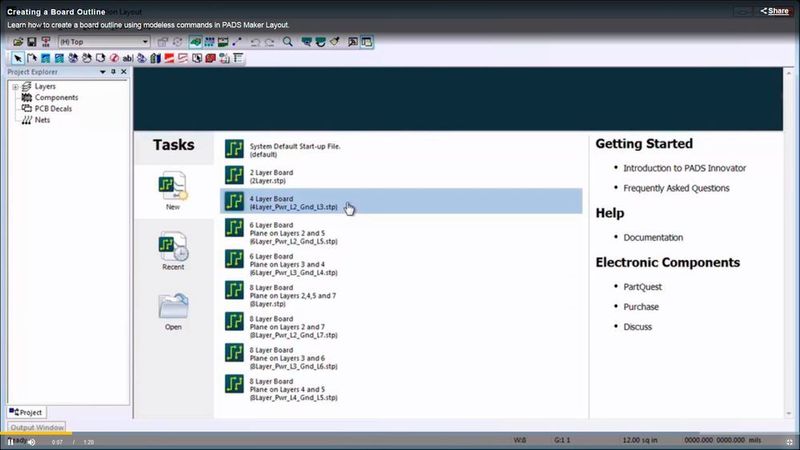Click the start page vertical scrollbar
The height and width of the screenshot is (450, 800).
[x=789, y=243]
